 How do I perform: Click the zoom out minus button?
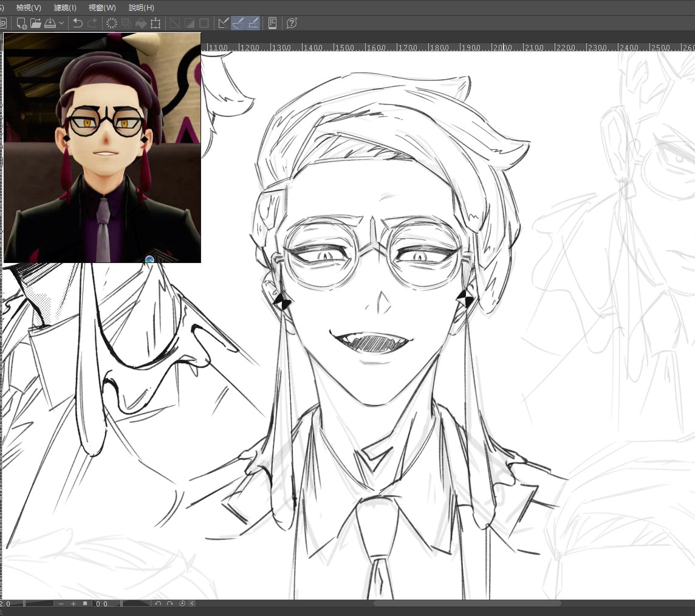point(61,604)
